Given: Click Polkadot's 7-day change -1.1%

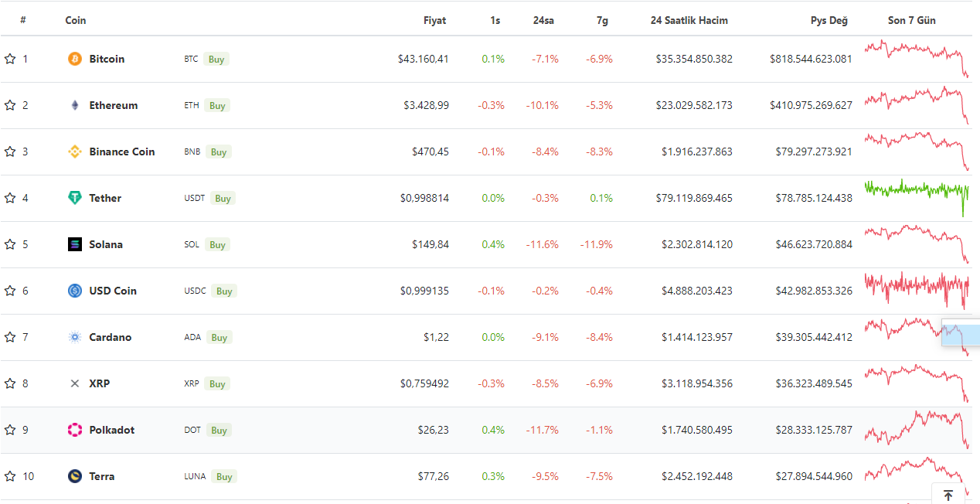Looking at the screenshot, I should tap(599, 430).
